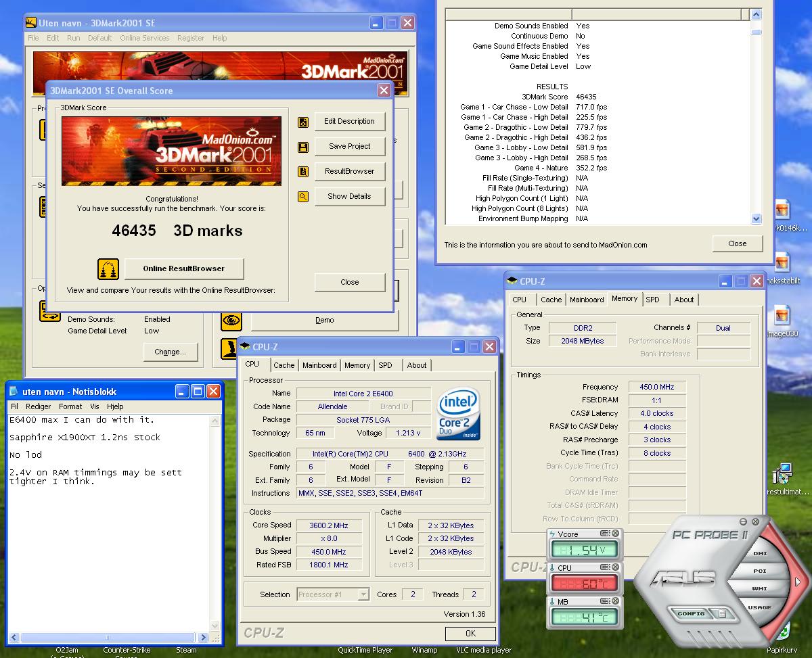Click the icon beside Online ResultBrowser
Screen dimensions: 812x658
click(x=108, y=268)
